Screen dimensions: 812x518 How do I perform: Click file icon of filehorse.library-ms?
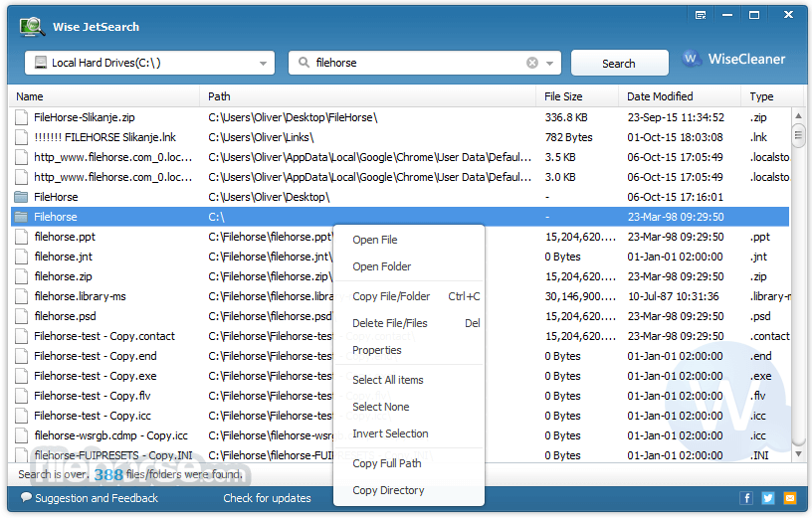click(x=21, y=296)
